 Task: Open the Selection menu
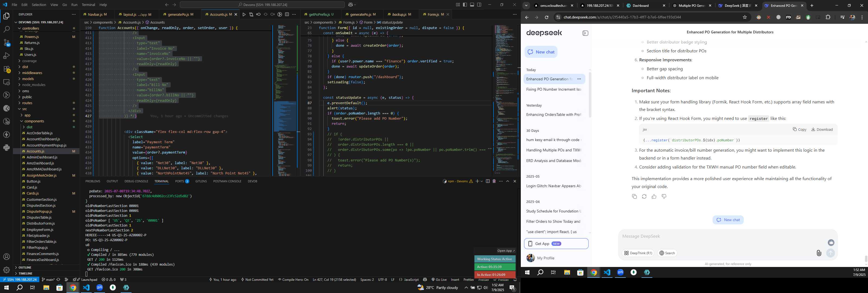(x=39, y=5)
